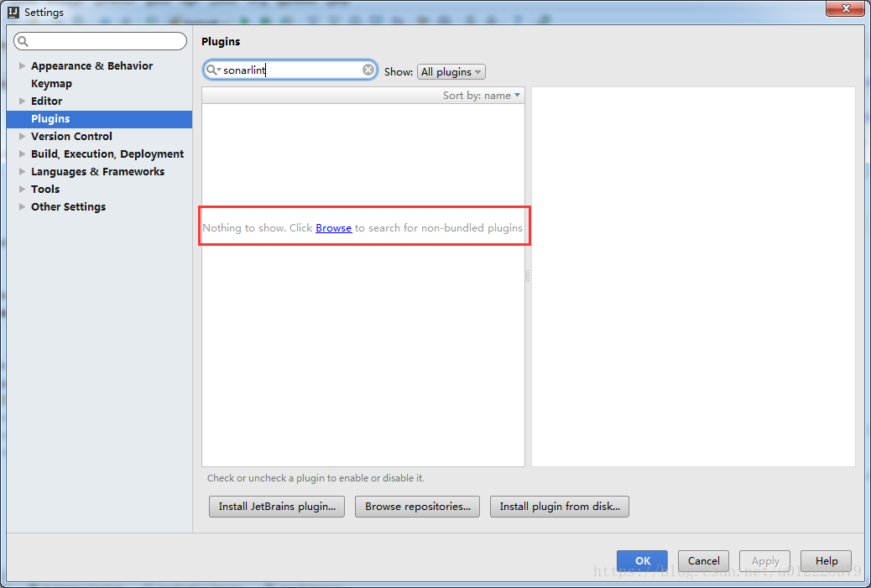Click Browse repositories button
This screenshot has width=871, height=588.
pyautogui.click(x=417, y=507)
